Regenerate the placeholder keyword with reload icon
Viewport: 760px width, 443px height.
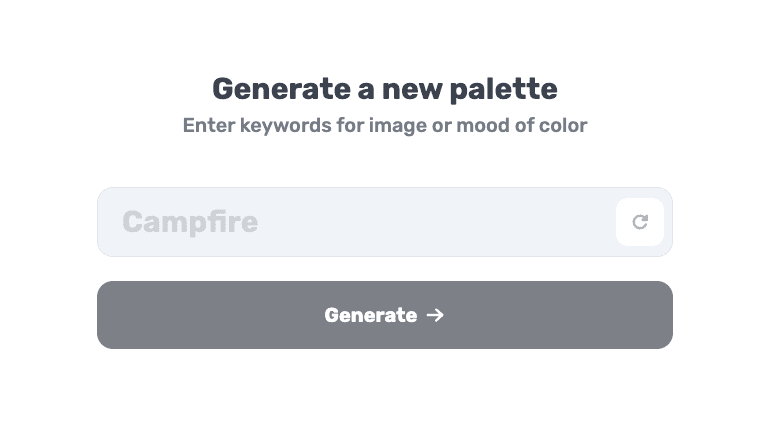640,222
